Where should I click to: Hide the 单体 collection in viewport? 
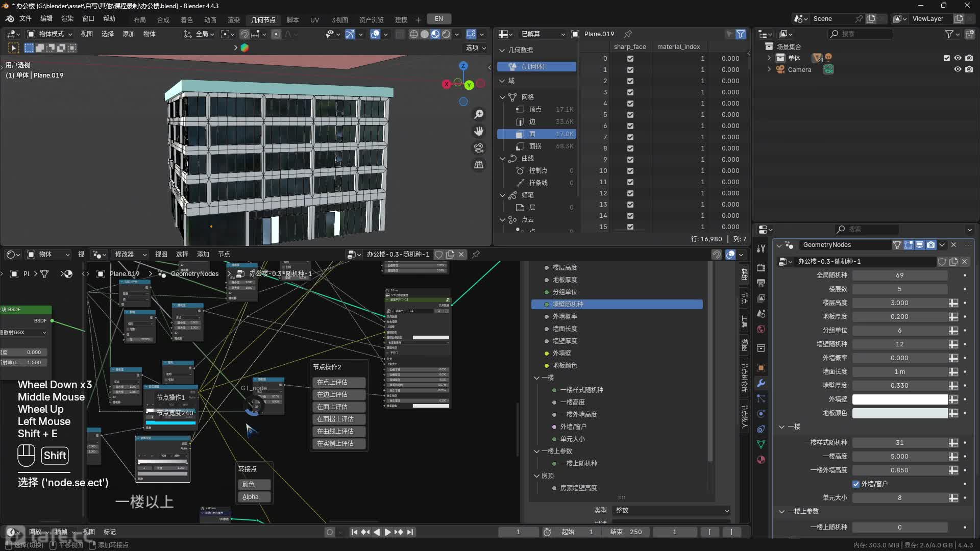(958, 58)
